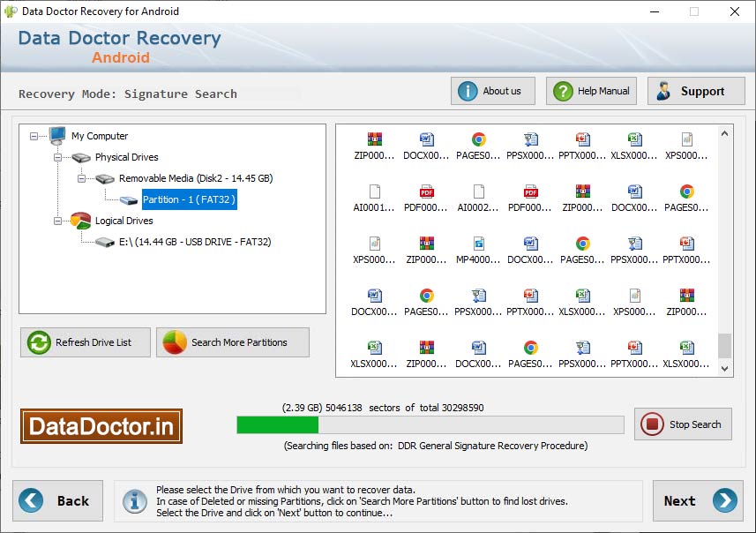Click the Support person icon
Image resolution: width=756 pixels, height=533 pixels.
[x=664, y=90]
